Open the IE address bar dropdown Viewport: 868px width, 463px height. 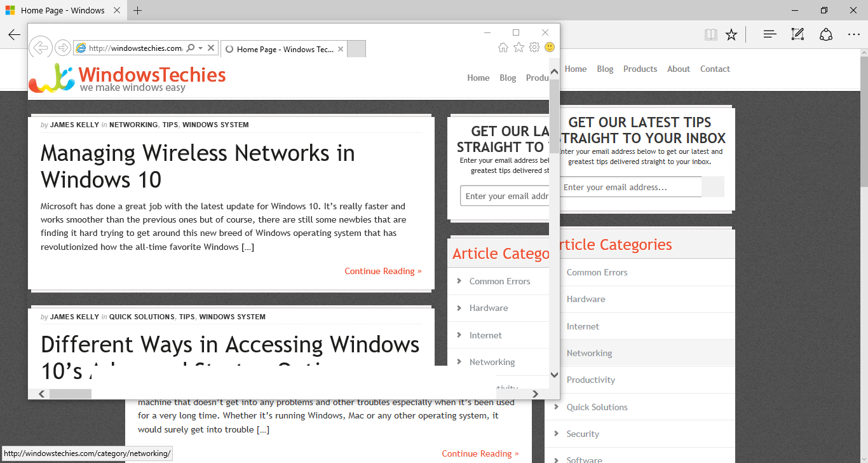point(199,48)
